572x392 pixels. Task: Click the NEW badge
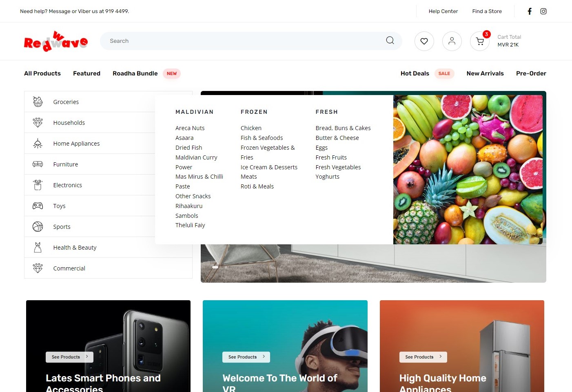[172, 73]
